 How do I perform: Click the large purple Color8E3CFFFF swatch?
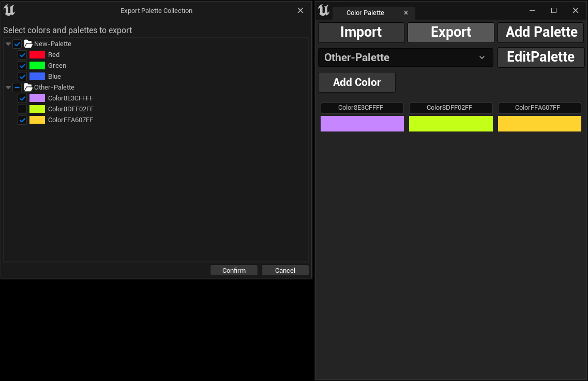click(x=362, y=124)
